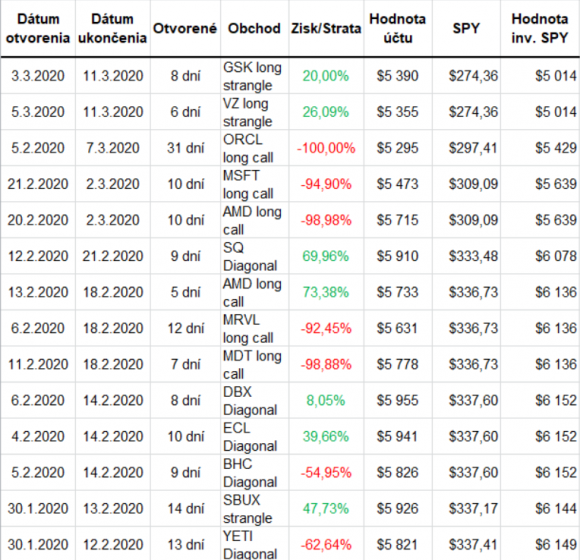
Task: Select the 'Dátum otvorenia' column header
Action: pyautogui.click(x=38, y=28)
